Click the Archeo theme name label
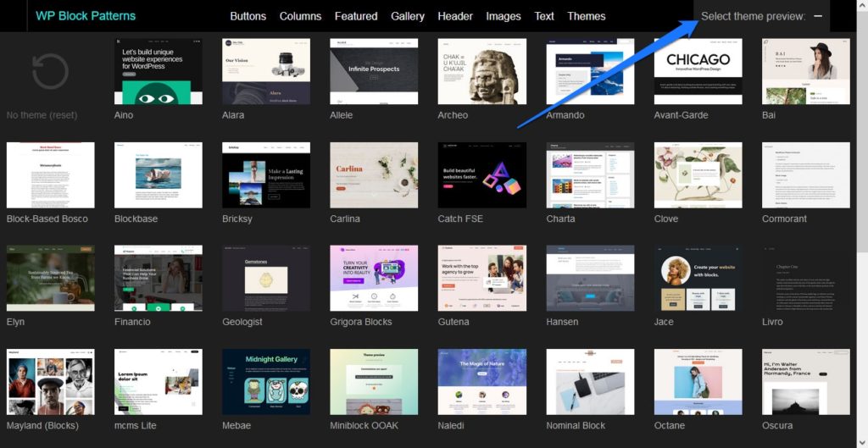868x448 pixels. click(x=453, y=115)
